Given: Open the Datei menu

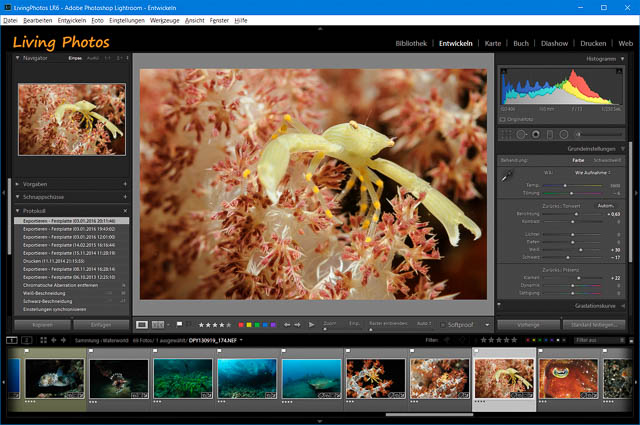Looking at the screenshot, I should point(10,20).
